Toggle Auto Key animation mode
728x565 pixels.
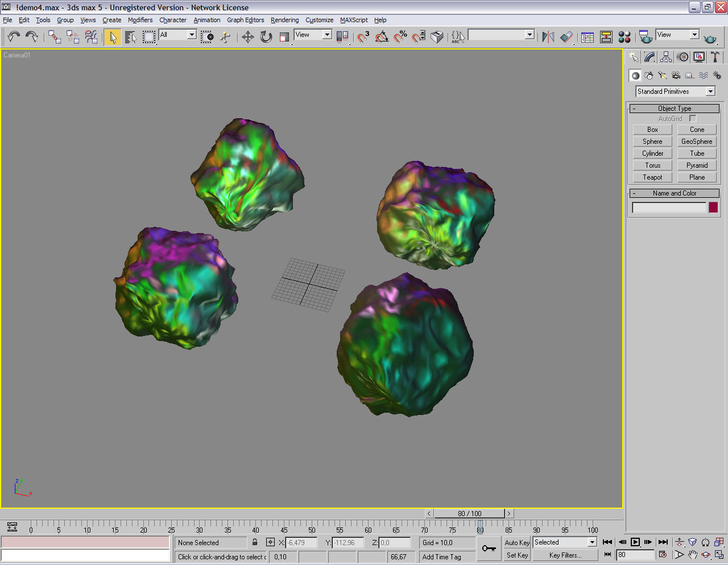point(516,542)
